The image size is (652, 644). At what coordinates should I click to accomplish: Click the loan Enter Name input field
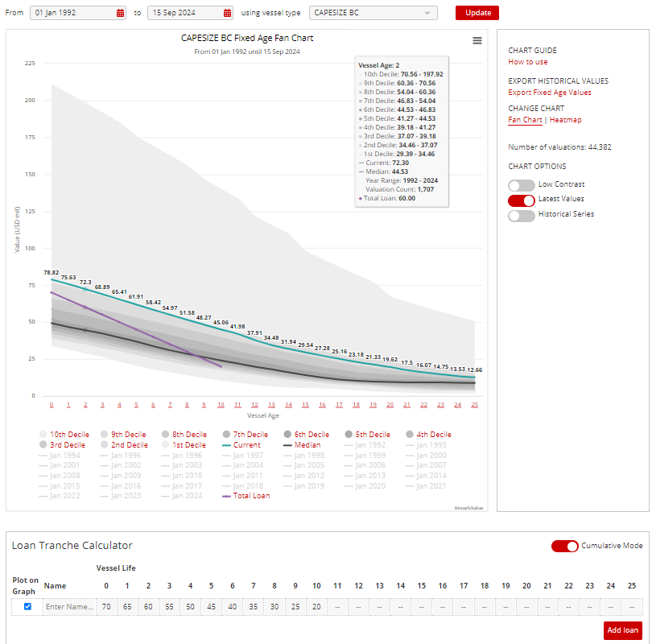point(69,607)
